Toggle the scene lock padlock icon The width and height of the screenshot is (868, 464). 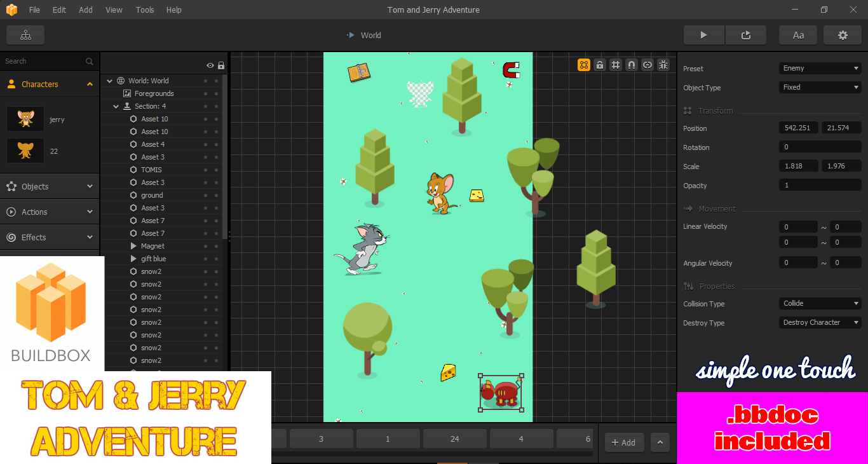(x=600, y=64)
